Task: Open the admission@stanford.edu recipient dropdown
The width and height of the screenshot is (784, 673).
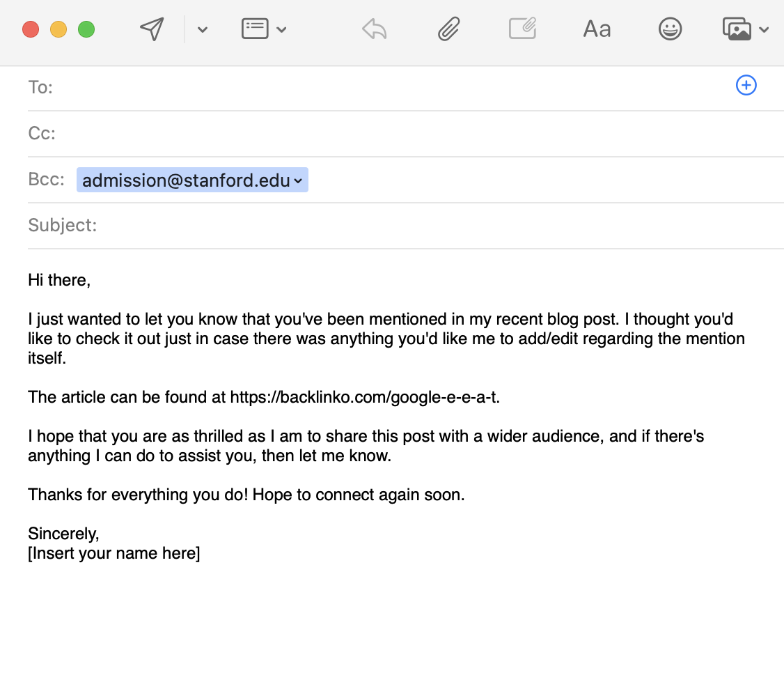Action: click(299, 181)
